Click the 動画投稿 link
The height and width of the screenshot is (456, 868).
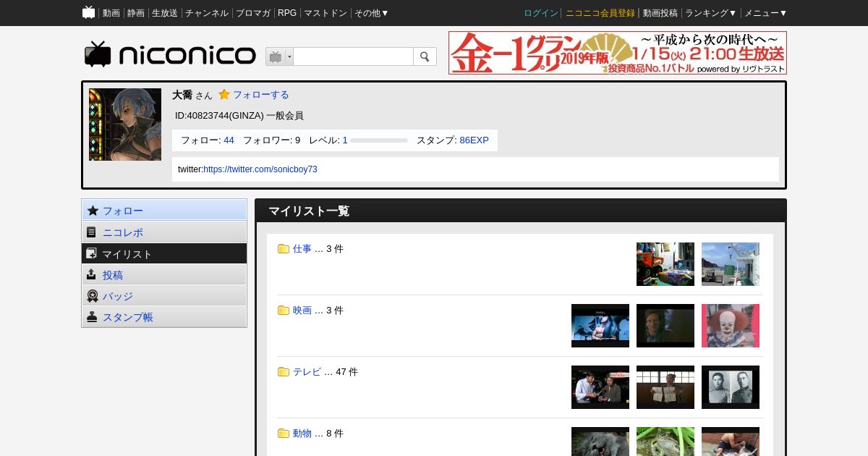pos(660,13)
